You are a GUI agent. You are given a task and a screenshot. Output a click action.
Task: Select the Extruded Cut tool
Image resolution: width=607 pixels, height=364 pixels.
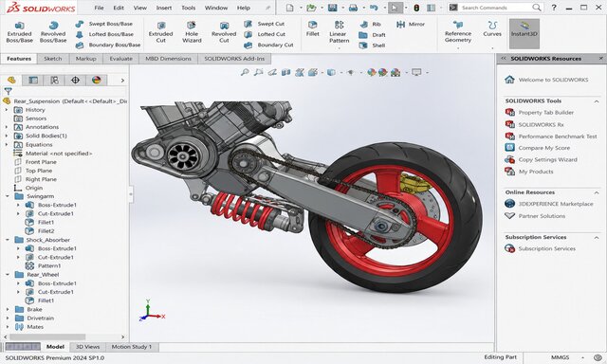tap(160, 31)
